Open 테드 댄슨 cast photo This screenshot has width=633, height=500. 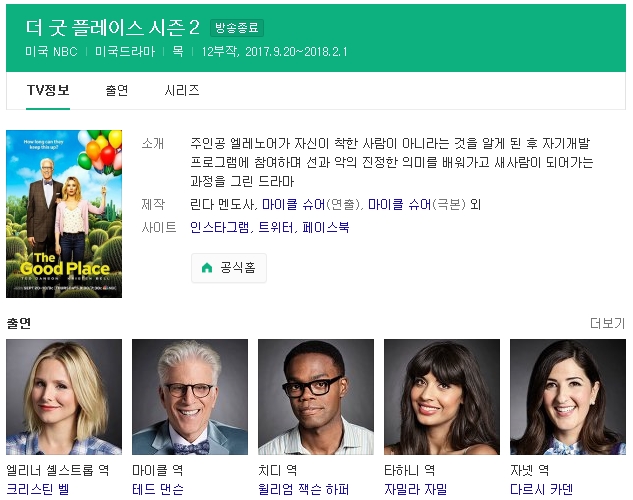[x=190, y=397]
